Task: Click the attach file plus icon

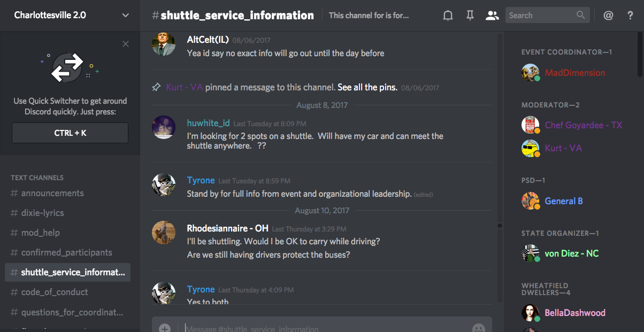Action: (165, 328)
